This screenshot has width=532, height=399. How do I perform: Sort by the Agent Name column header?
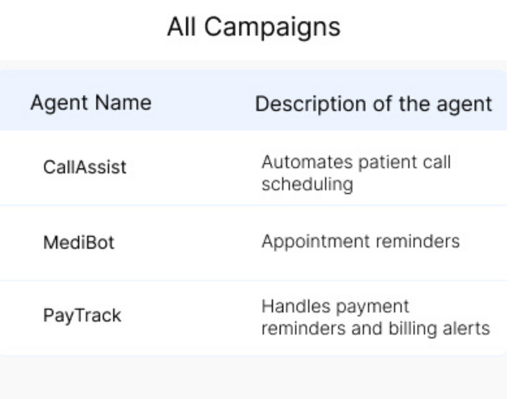(x=91, y=103)
